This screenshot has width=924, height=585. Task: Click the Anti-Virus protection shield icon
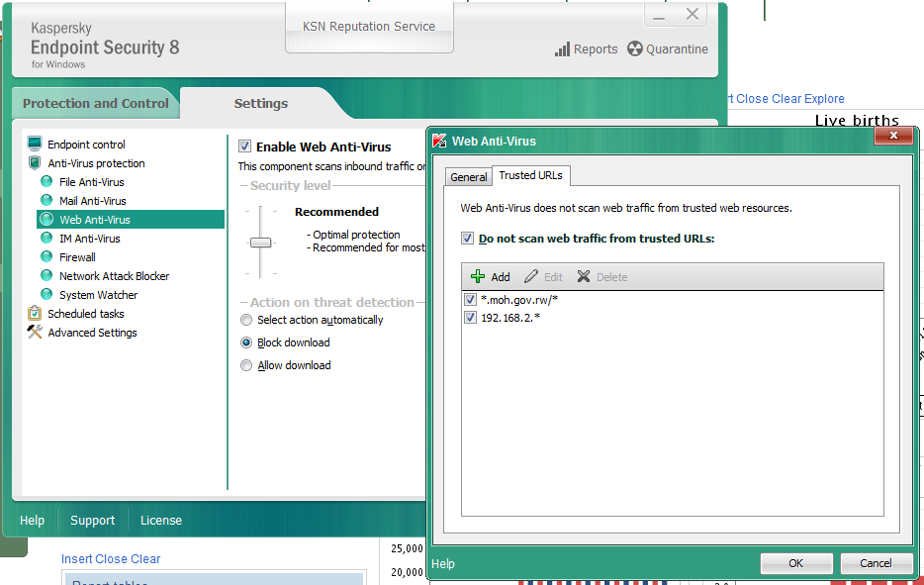tap(35, 162)
